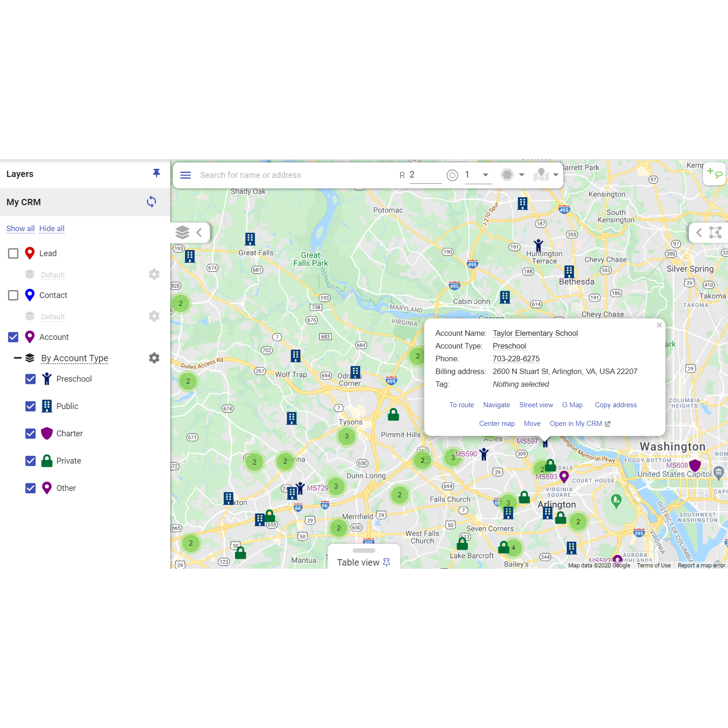Click Street view in the popup
The height and width of the screenshot is (728, 728).
click(536, 405)
